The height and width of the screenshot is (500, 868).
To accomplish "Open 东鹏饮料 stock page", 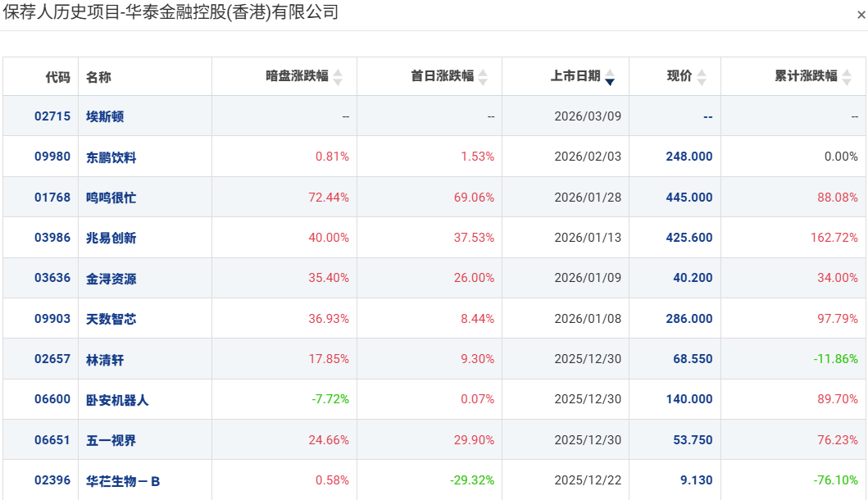I will 111,157.
